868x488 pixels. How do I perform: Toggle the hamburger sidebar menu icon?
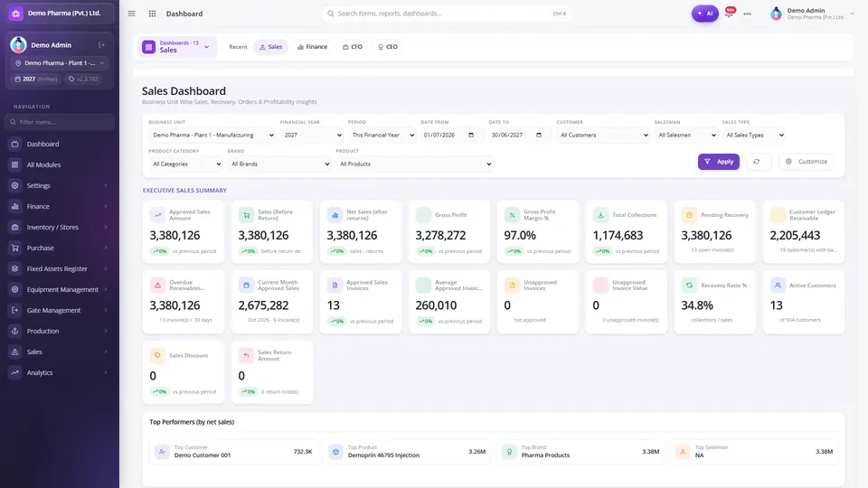point(131,14)
